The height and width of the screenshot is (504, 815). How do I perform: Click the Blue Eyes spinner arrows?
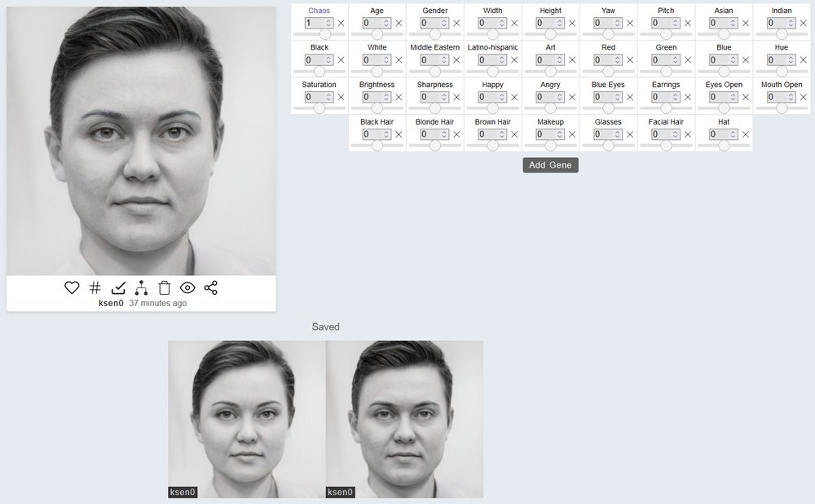tap(618, 97)
